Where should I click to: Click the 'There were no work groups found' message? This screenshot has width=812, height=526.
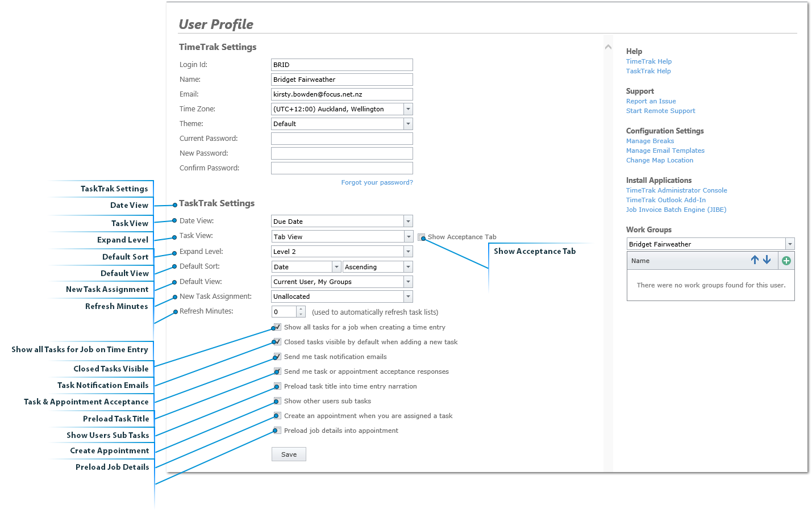(711, 285)
